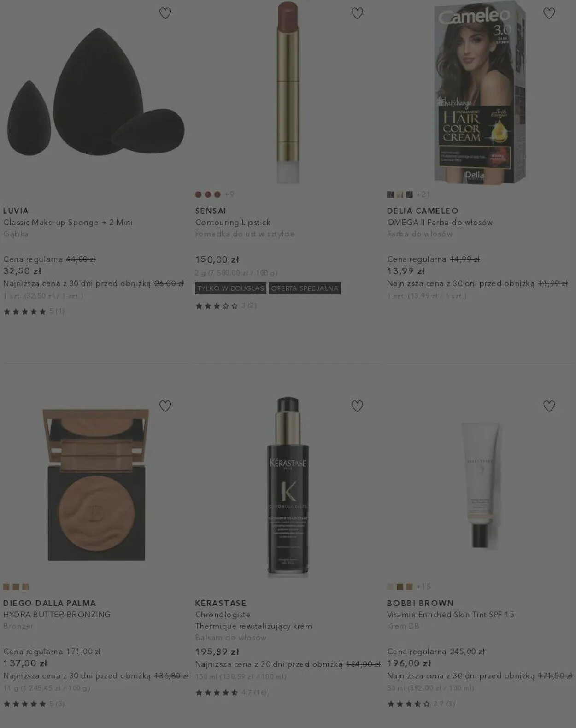Show +9 more Sensai shades

pos(229,194)
